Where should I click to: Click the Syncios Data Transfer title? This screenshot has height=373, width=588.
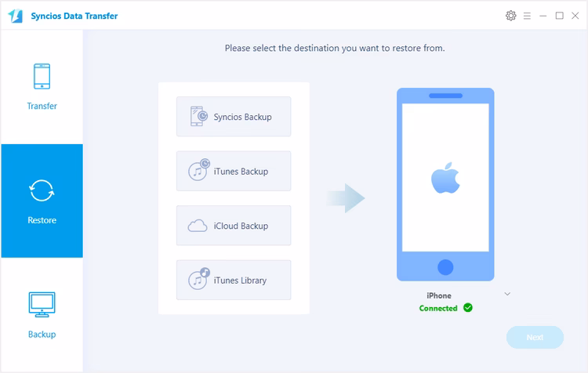pos(74,16)
